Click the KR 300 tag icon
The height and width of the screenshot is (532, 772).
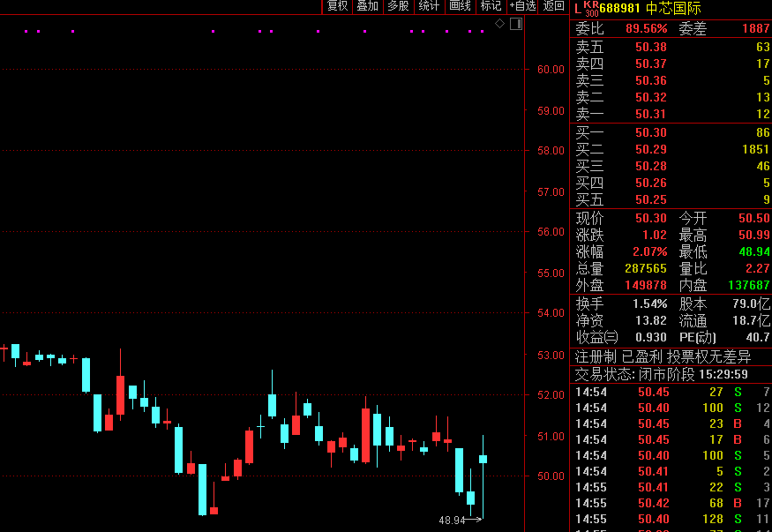591,9
